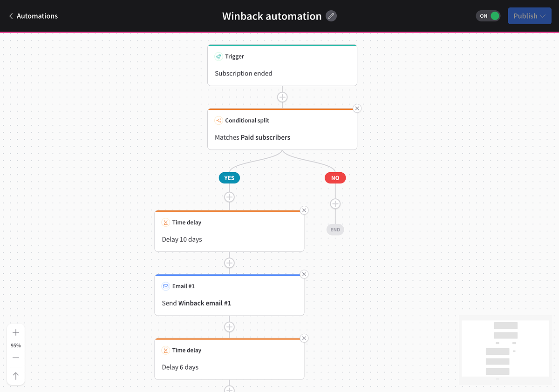
Task: Edit the automation title with the pencil icon
Action: pyautogui.click(x=331, y=16)
